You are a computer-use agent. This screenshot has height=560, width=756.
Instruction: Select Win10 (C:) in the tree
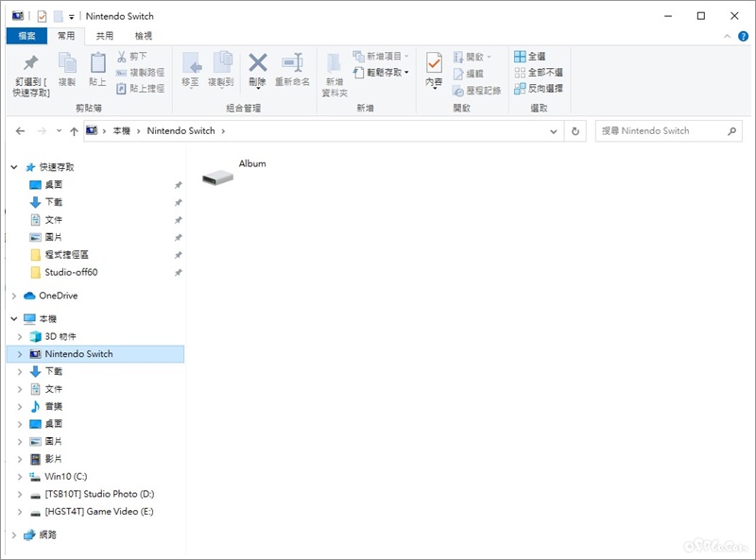(65, 477)
